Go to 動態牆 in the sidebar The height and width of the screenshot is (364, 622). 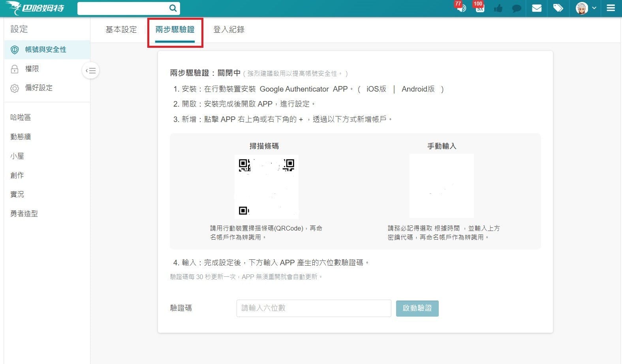pyautogui.click(x=21, y=137)
